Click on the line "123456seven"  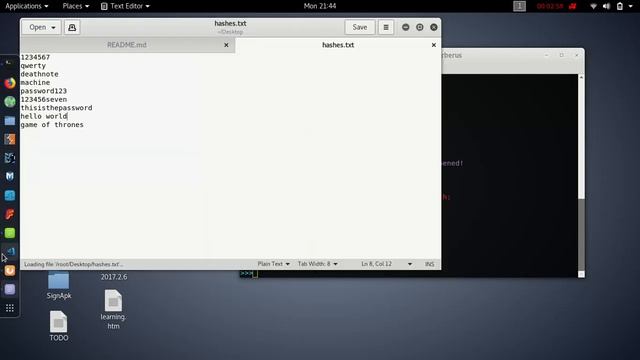point(44,100)
